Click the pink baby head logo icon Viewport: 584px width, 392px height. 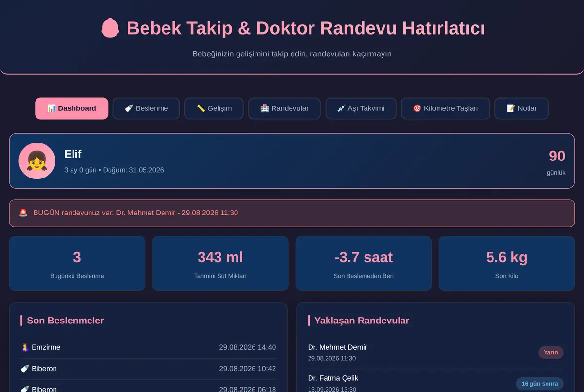[x=110, y=28]
